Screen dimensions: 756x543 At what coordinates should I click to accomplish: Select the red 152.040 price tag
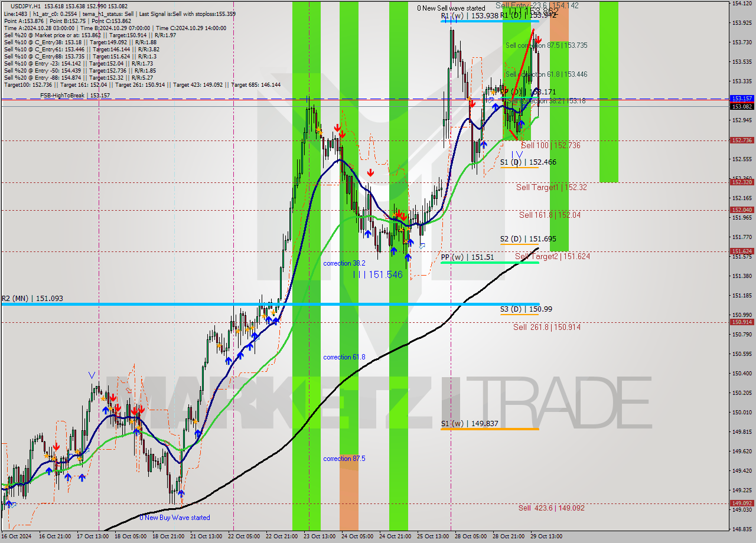point(742,210)
